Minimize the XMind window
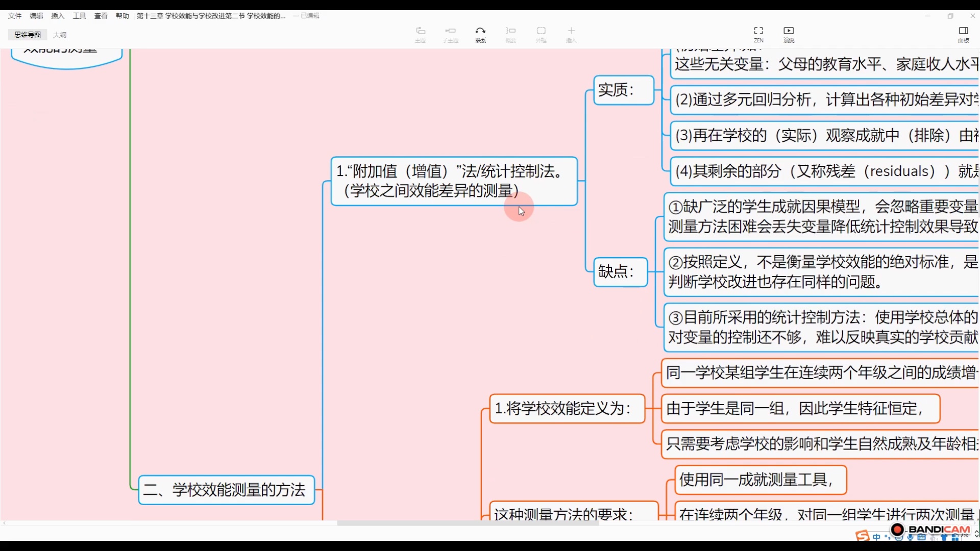The width and height of the screenshot is (980, 551). pos(928,16)
